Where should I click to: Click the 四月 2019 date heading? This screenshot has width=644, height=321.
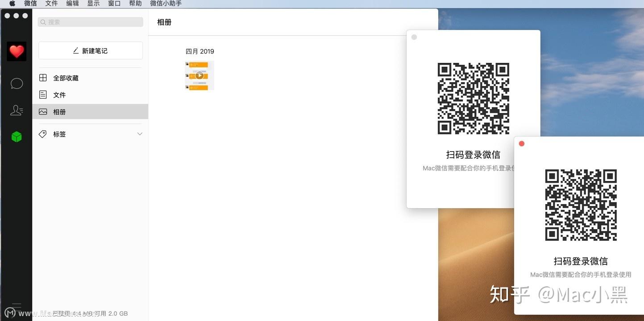click(200, 51)
